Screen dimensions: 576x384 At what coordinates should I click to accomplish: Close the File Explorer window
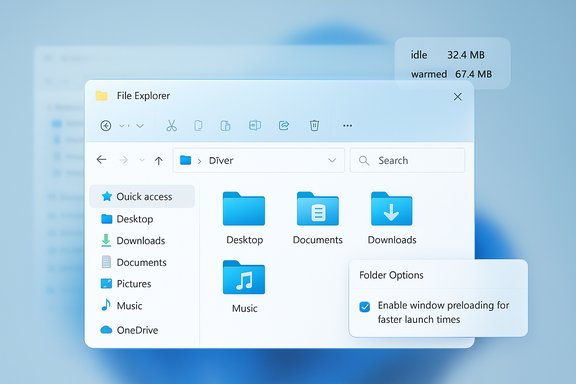(x=458, y=97)
